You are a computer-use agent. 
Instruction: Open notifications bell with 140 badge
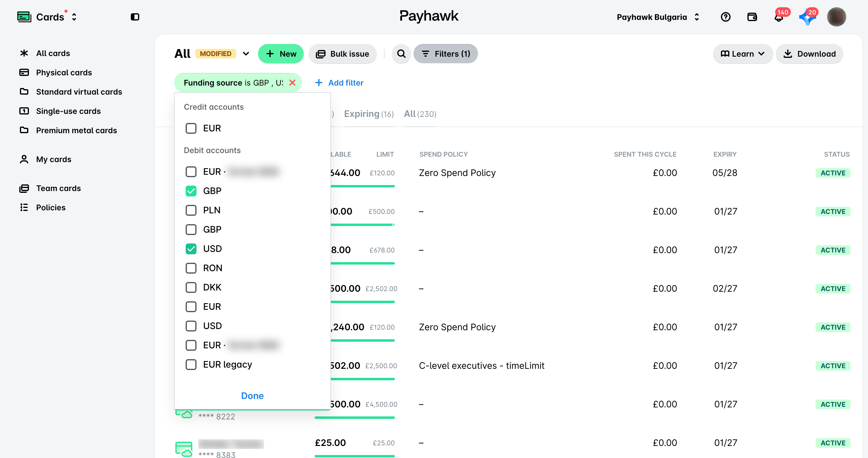click(779, 17)
